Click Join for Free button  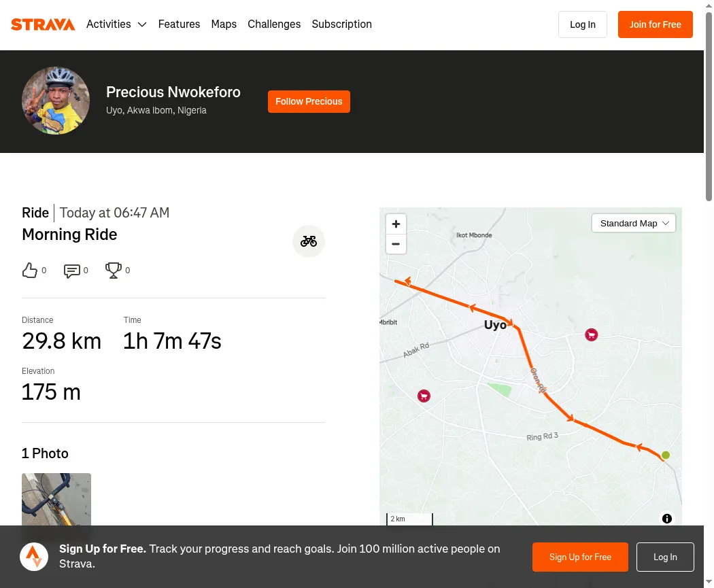coord(656,24)
